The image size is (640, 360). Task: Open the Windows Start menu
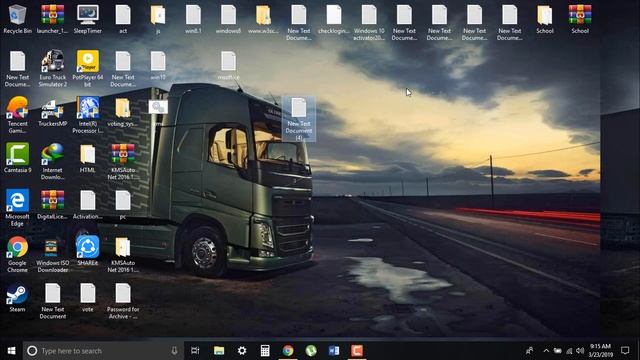[11, 351]
